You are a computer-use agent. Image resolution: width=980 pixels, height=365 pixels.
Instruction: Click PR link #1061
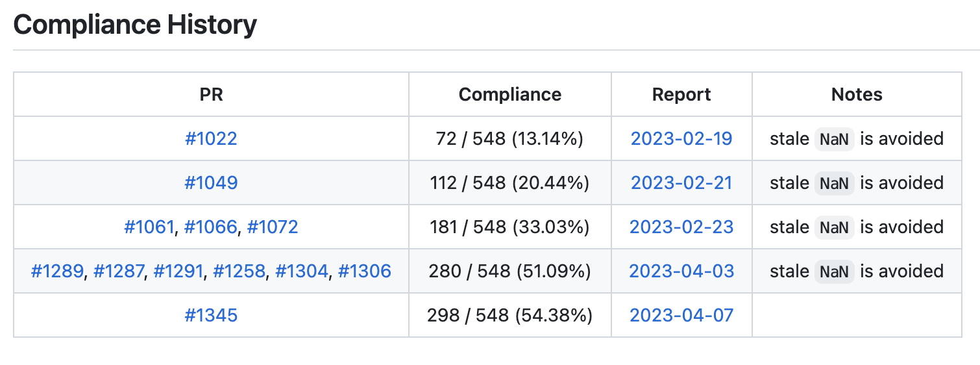pyautogui.click(x=149, y=227)
